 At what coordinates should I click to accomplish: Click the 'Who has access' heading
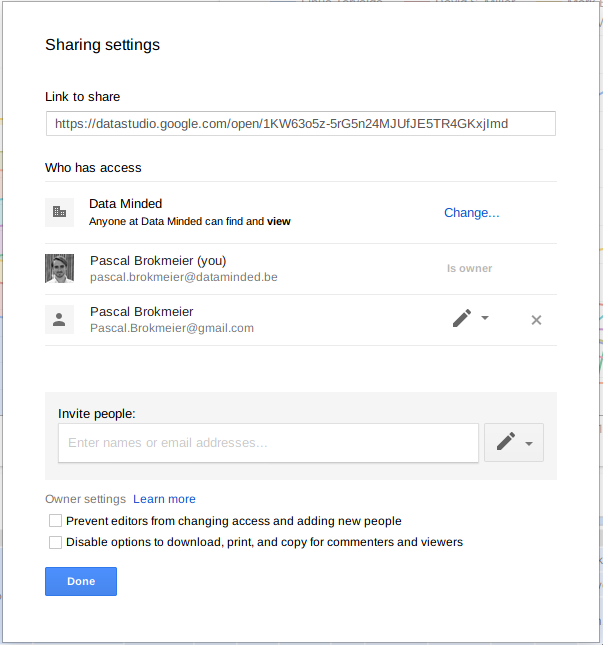(93, 168)
